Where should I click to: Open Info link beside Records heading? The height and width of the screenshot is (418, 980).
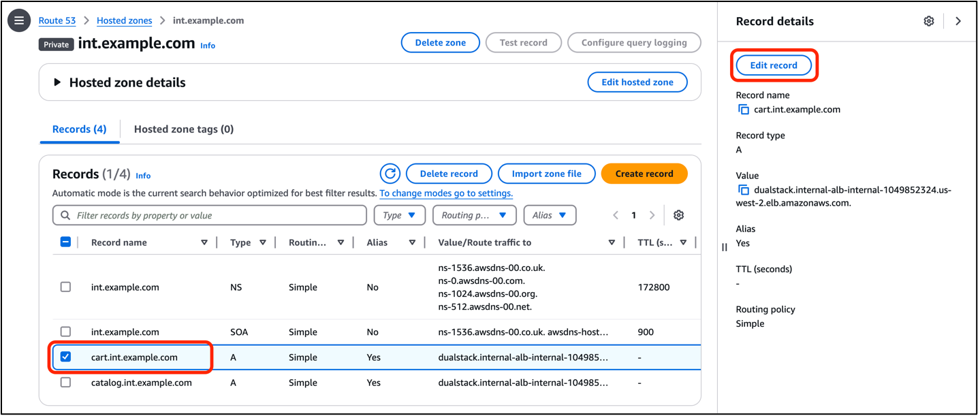coord(143,176)
